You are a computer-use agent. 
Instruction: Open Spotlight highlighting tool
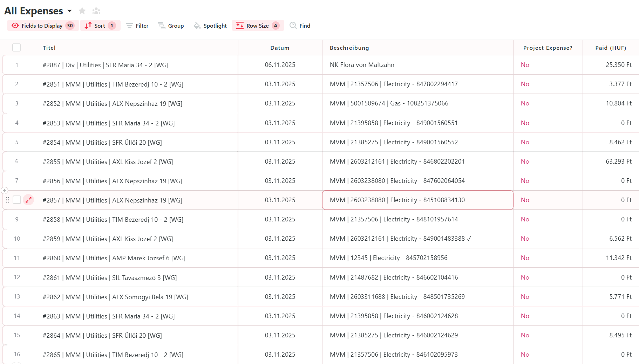pyautogui.click(x=210, y=26)
